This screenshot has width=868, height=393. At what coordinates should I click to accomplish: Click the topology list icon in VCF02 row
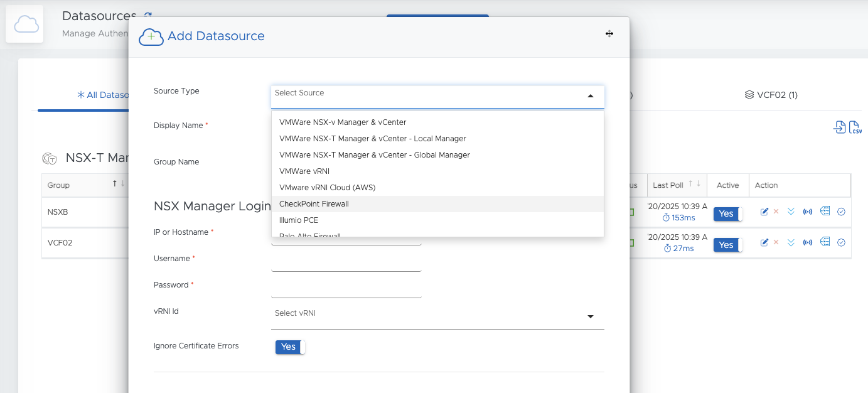pyautogui.click(x=825, y=242)
